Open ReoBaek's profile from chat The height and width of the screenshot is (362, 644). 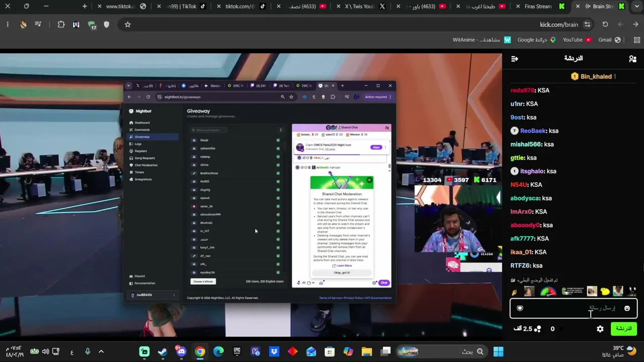point(533,131)
